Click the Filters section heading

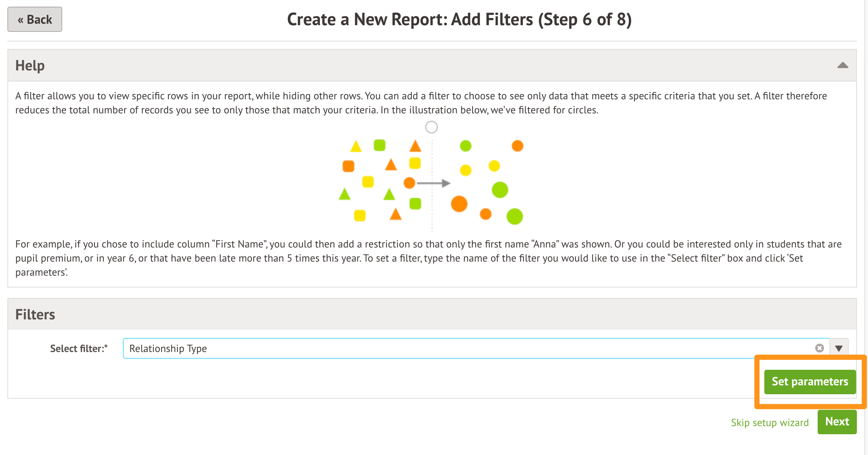pyautogui.click(x=35, y=315)
